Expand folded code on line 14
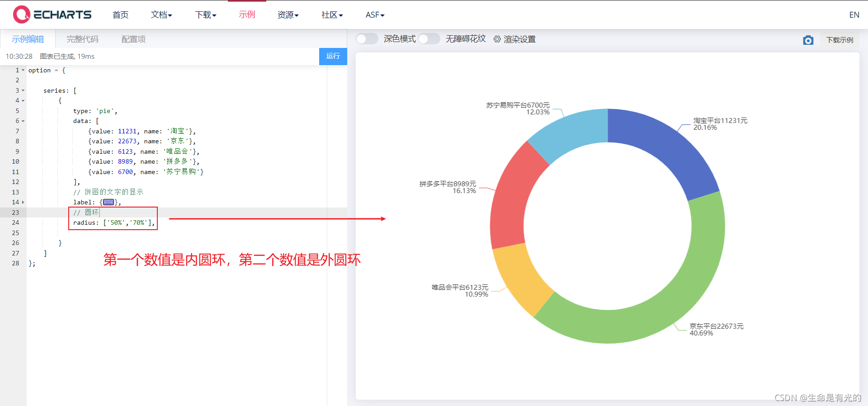Viewport: 868px width, 406px height. click(x=23, y=202)
